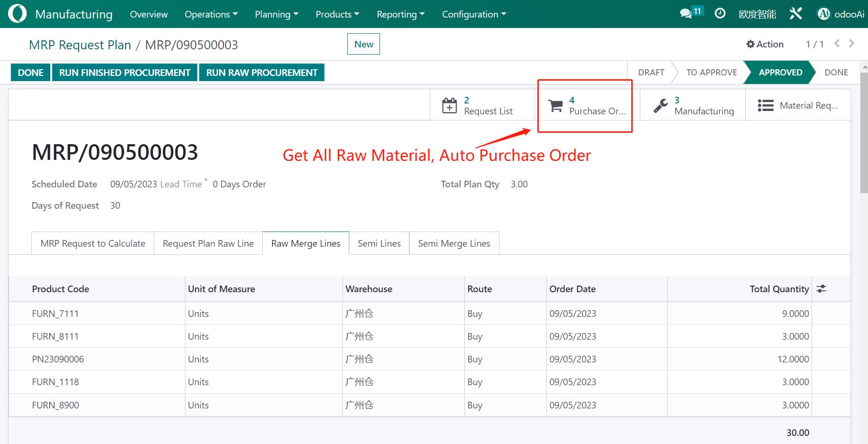The height and width of the screenshot is (444, 868).
Task: Click the messages count badge 11
Action: 697,11
